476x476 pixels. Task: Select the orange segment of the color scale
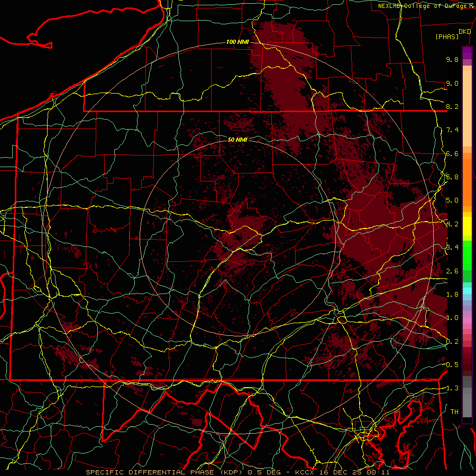coord(467,182)
